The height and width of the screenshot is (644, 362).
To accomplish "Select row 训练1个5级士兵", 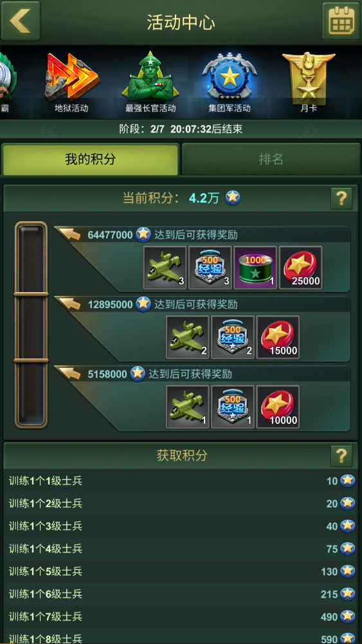I will pyautogui.click(x=181, y=571).
